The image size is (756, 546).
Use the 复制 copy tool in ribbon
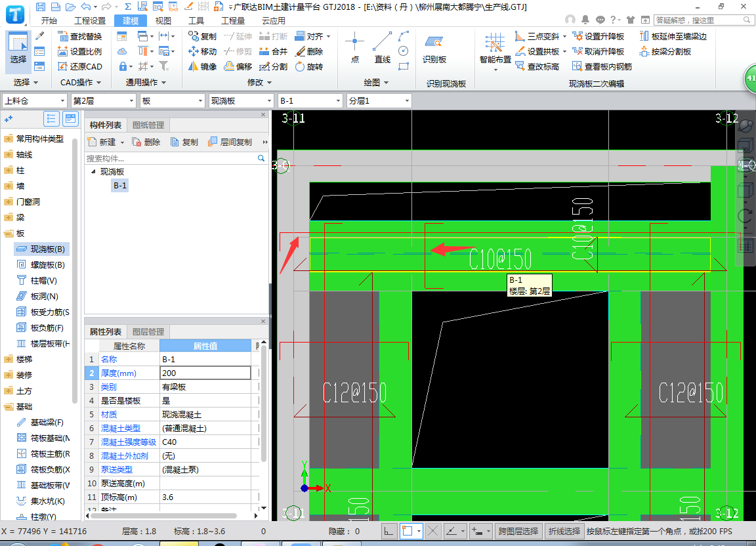pos(203,37)
